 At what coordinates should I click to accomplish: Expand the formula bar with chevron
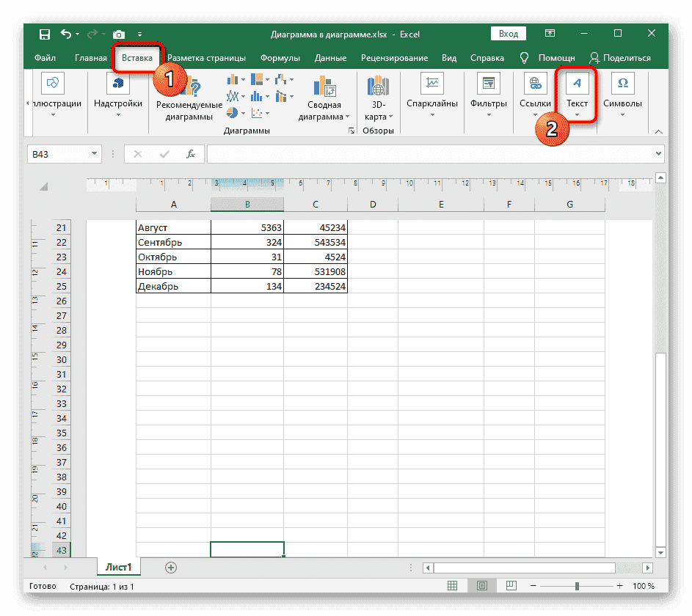658,154
